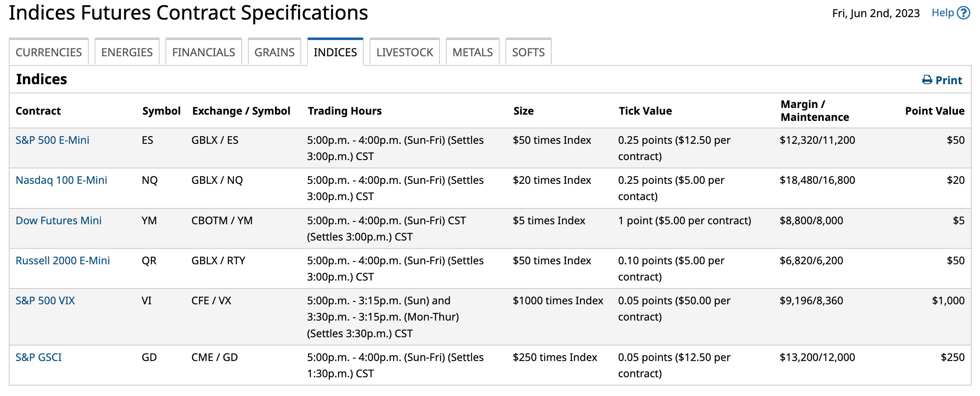Select the active Indices tab

click(335, 52)
